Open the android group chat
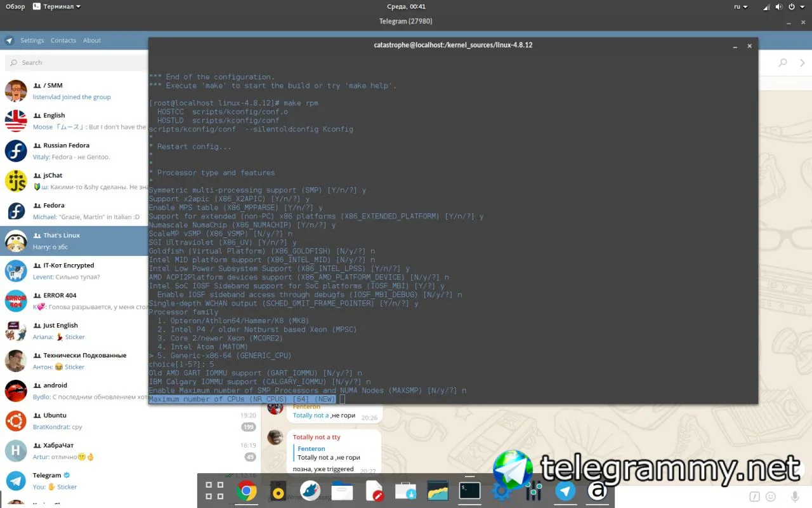 tap(74, 391)
